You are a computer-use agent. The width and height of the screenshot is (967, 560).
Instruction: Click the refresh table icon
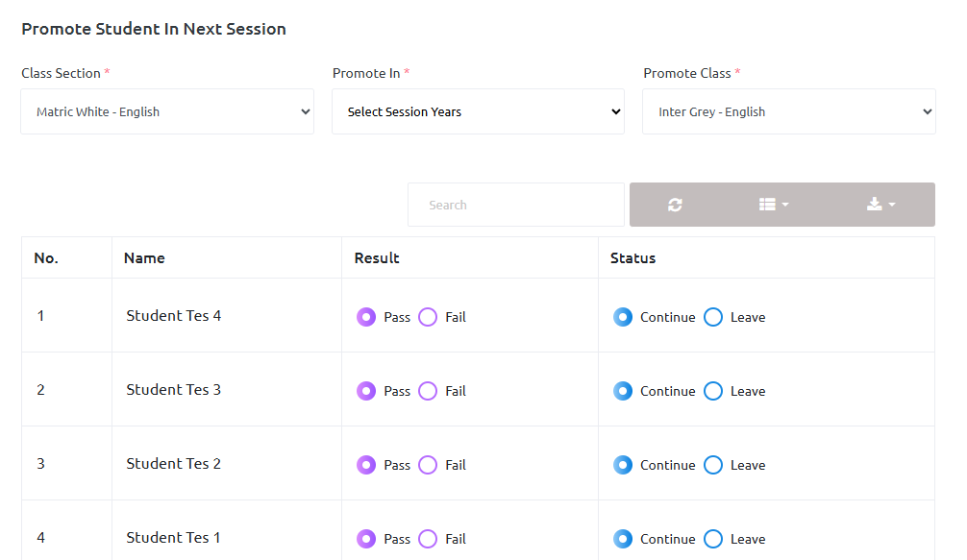[675, 205]
